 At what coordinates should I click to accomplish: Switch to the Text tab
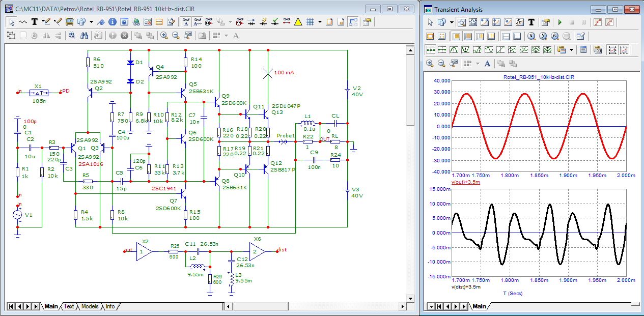click(x=69, y=306)
